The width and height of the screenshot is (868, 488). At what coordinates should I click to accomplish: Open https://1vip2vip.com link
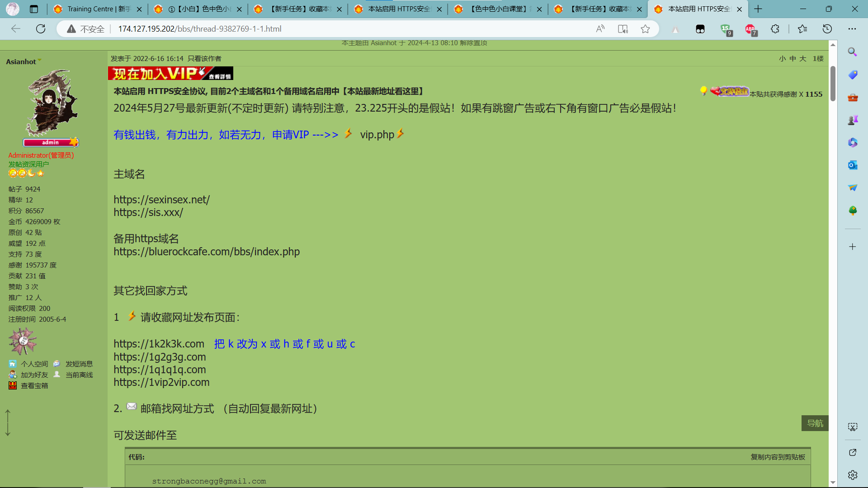coord(161,382)
